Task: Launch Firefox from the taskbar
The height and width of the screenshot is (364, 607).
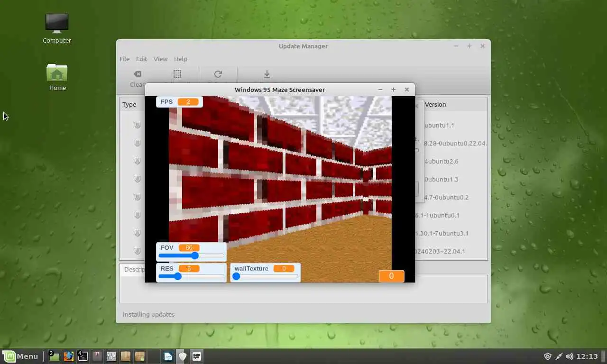Action: [69, 356]
